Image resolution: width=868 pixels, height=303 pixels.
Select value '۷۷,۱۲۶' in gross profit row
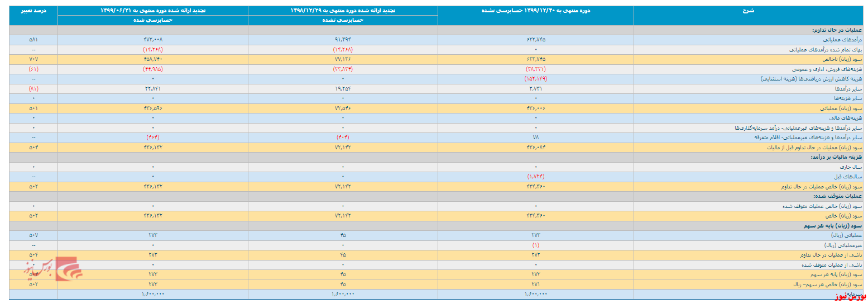pyautogui.click(x=343, y=59)
